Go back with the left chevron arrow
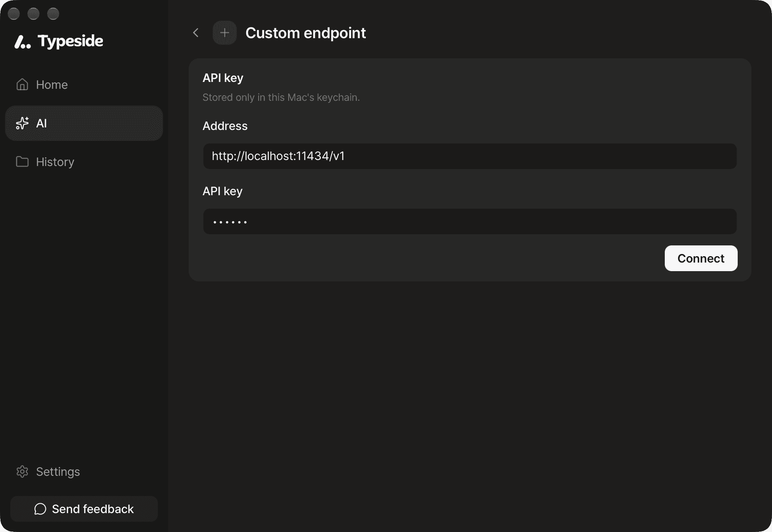 (x=196, y=33)
